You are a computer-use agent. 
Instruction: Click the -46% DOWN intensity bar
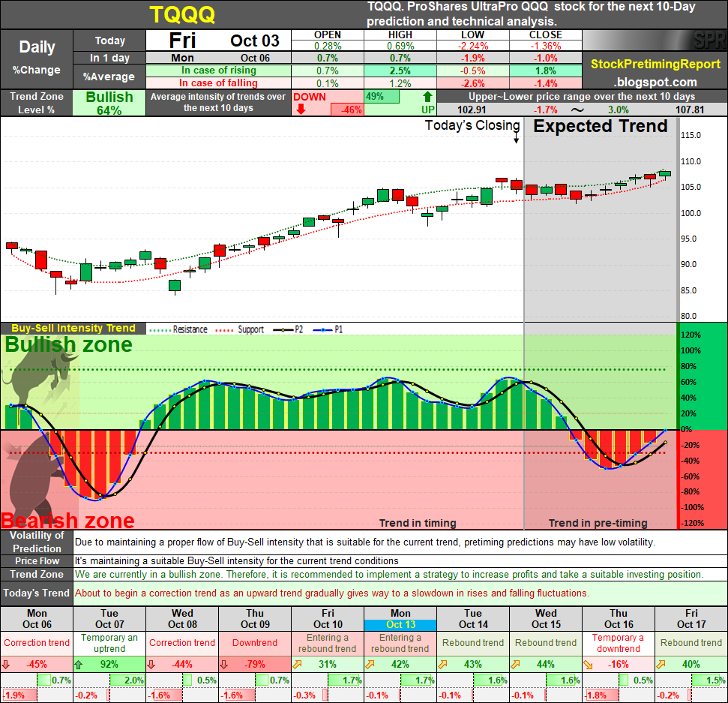[347, 110]
